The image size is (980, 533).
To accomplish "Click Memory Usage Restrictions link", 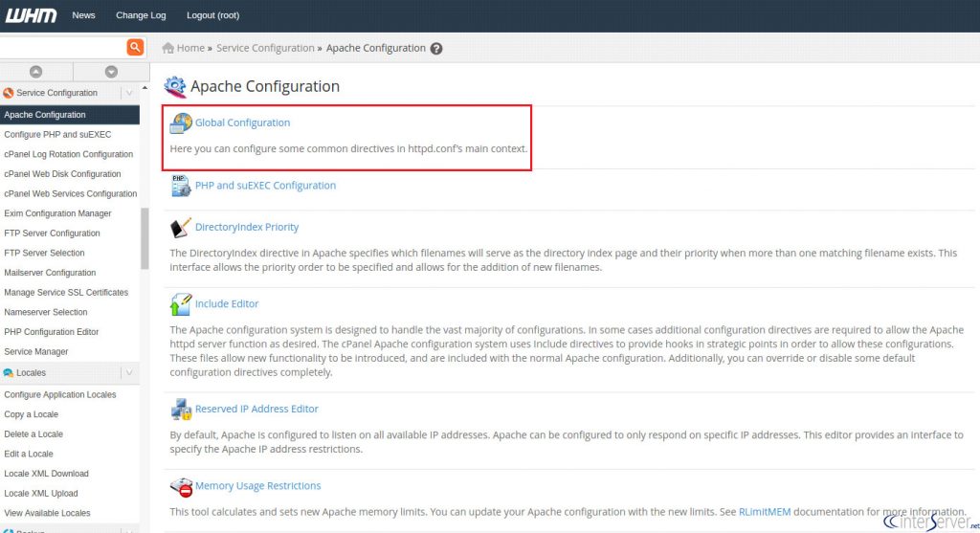I will pyautogui.click(x=258, y=486).
